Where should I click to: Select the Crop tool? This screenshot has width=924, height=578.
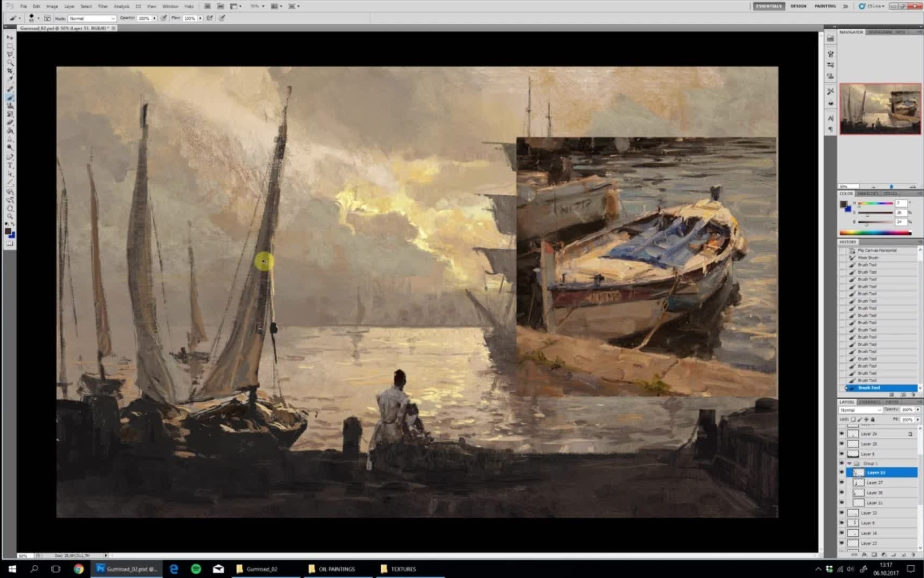pos(10,71)
